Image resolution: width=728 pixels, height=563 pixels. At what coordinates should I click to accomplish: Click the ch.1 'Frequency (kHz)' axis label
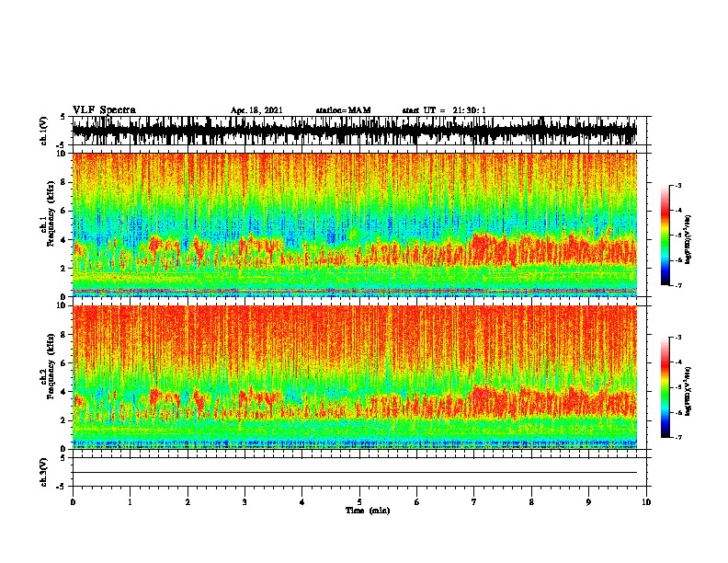pyautogui.click(x=51, y=214)
